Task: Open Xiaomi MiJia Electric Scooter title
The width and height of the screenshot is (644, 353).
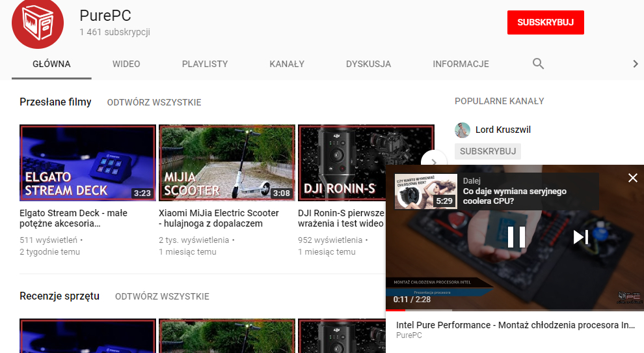Action: point(219,218)
